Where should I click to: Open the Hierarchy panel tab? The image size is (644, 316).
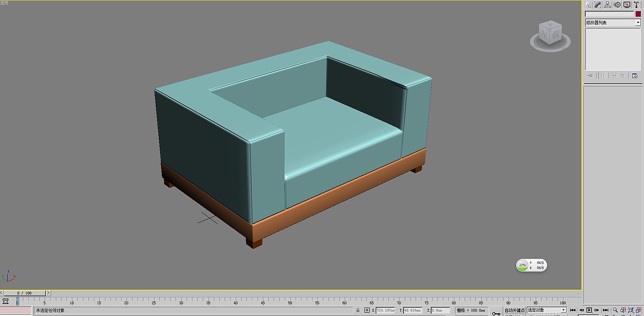click(607, 5)
